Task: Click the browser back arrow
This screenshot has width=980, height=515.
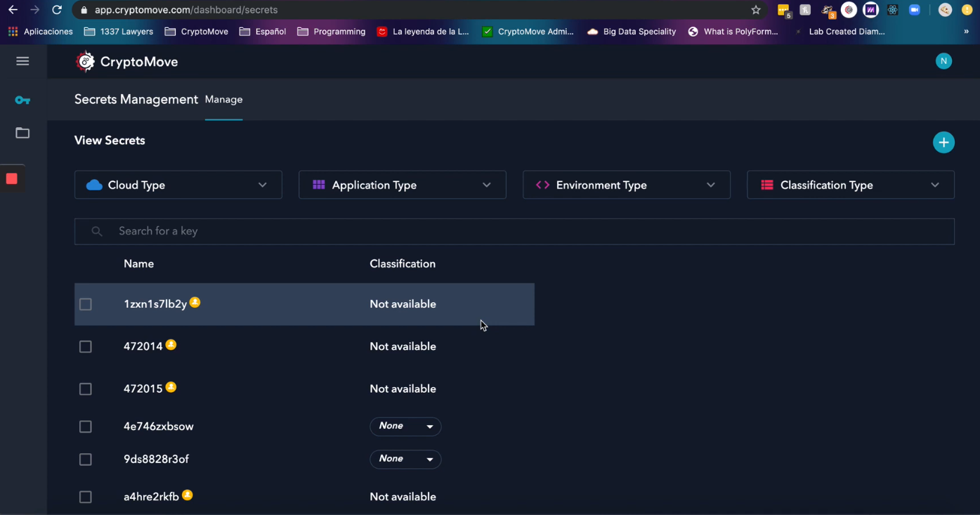Action: [x=13, y=10]
